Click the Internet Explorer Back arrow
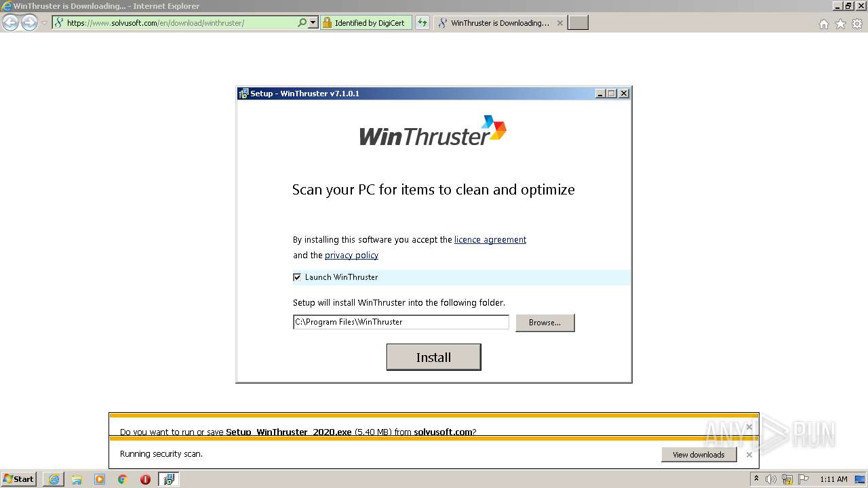This screenshot has height=488, width=868. pos(11,23)
